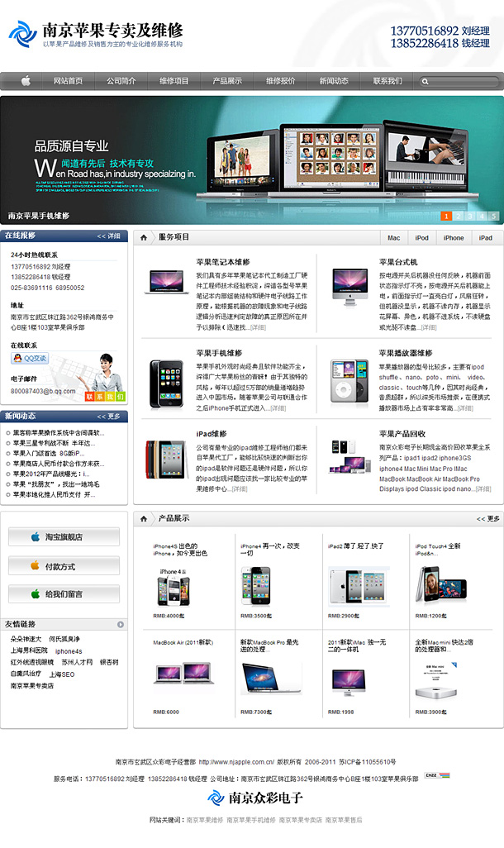This screenshot has width=504, height=848.
Task: Open 网站首页 in navigation bar
Action: coord(68,81)
